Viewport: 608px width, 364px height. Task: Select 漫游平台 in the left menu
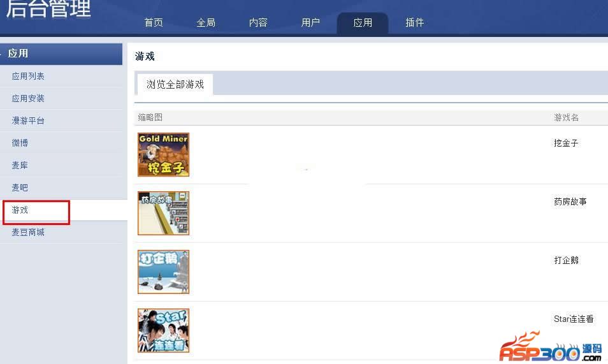[x=28, y=120]
